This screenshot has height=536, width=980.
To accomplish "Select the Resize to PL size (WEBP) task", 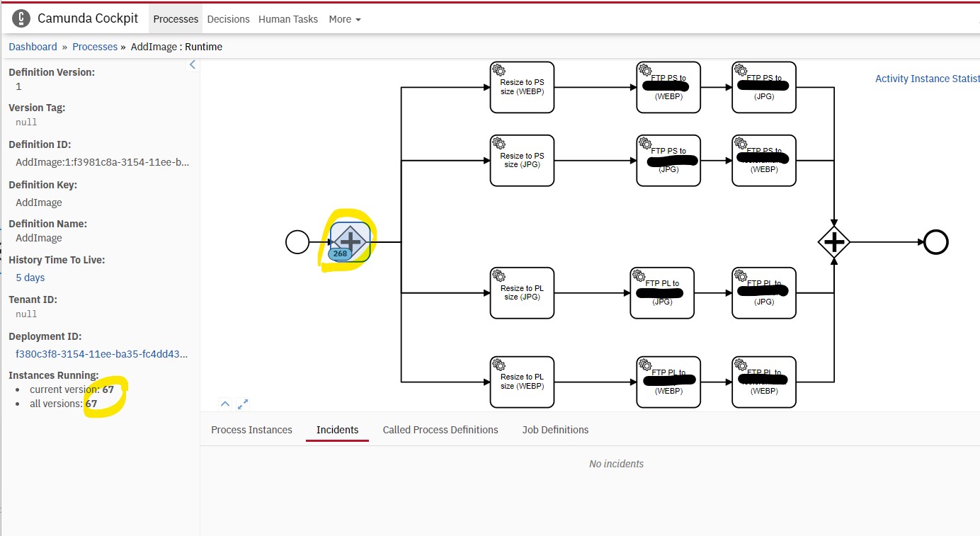I will coord(522,382).
